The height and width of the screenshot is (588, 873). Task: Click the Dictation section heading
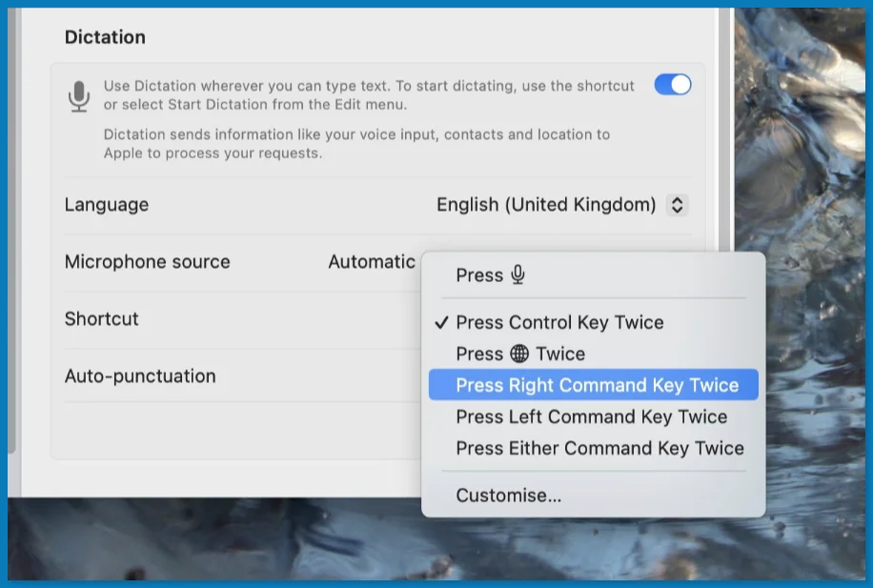[x=105, y=37]
